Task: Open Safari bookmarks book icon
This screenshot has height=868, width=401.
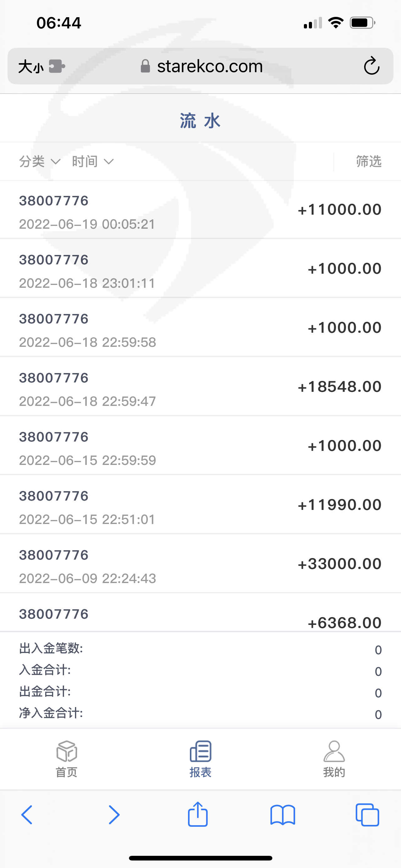Action: [x=283, y=815]
